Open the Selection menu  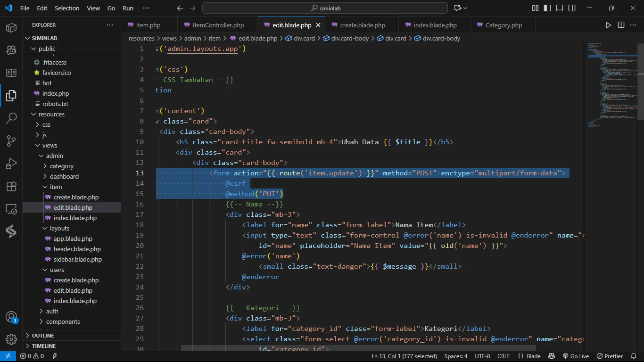point(67,8)
